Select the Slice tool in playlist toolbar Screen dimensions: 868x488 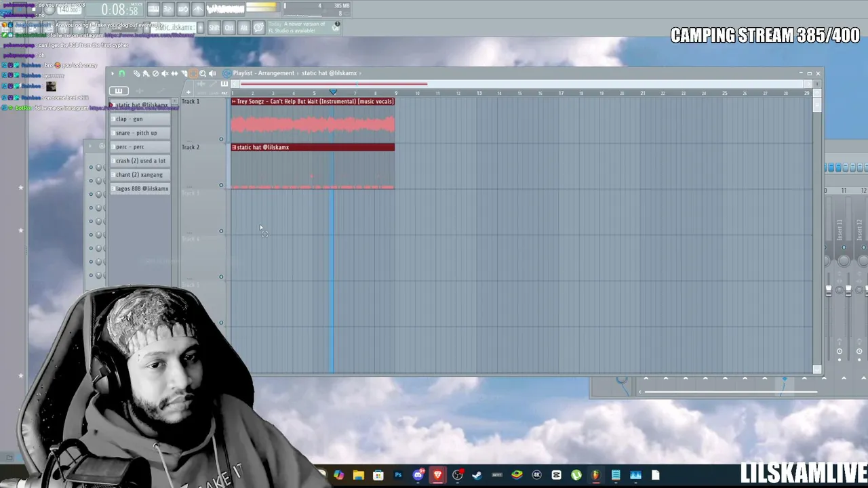tap(184, 73)
